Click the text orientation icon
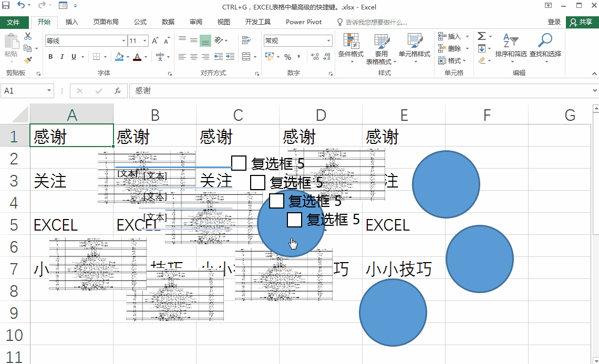This screenshot has height=364, width=599. [219, 40]
